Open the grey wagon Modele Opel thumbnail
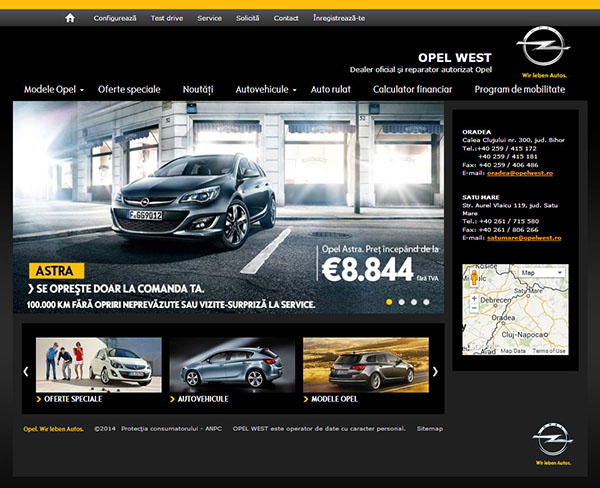Image resolution: width=600 pixels, height=488 pixels. point(366,365)
